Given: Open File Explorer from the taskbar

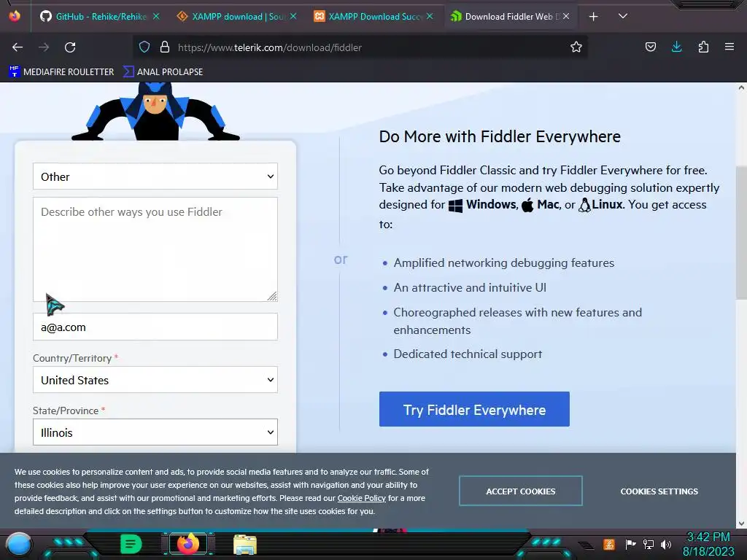Looking at the screenshot, I should [245, 545].
